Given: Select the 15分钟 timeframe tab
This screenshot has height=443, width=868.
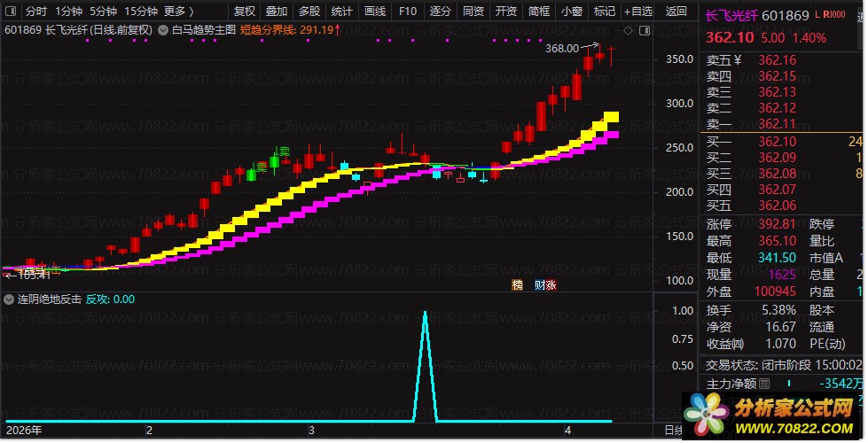Looking at the screenshot, I should pyautogui.click(x=141, y=11).
